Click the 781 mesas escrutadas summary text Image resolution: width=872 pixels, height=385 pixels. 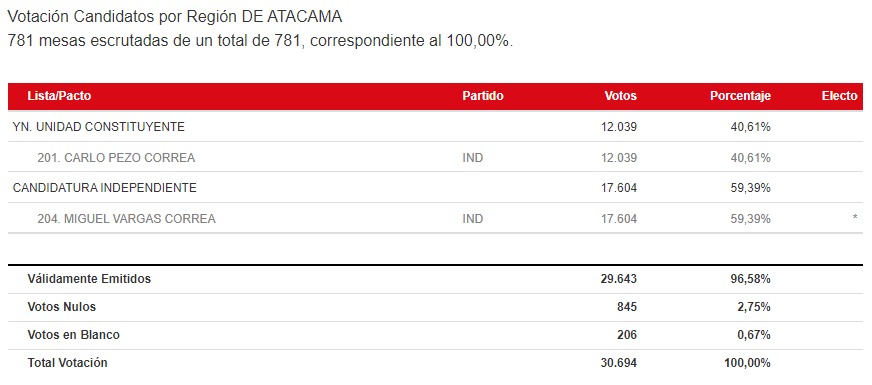tap(260, 41)
